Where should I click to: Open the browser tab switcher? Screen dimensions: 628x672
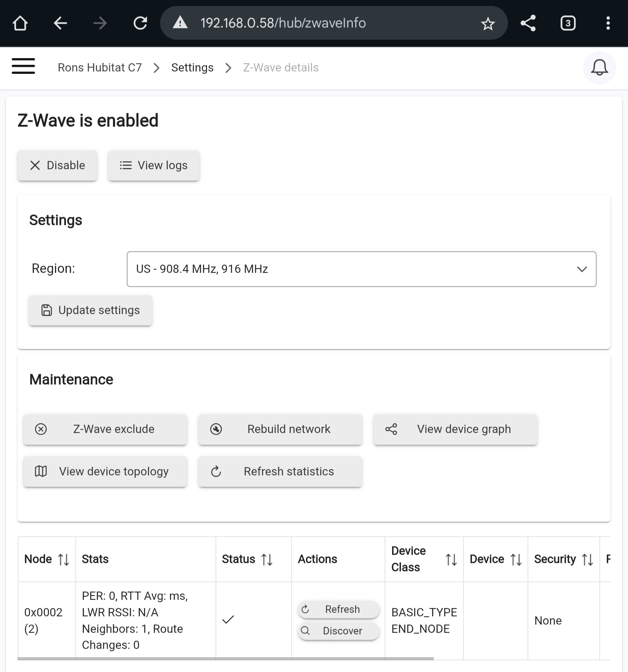568,23
